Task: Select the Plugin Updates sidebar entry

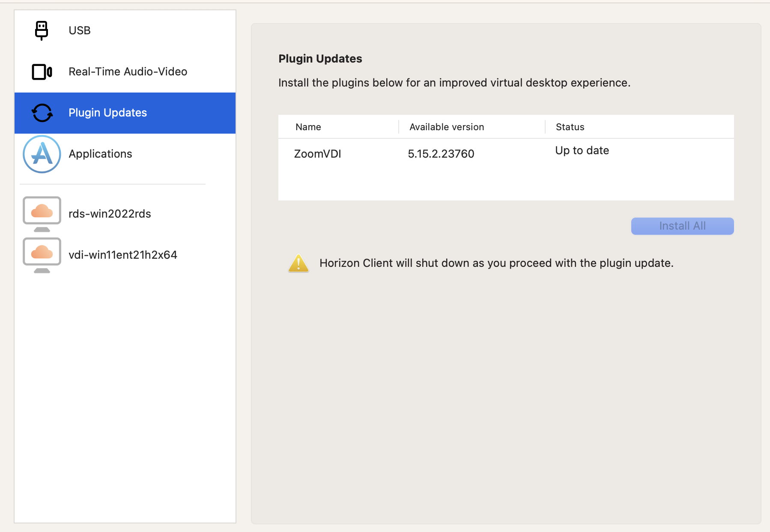Action: point(107,113)
